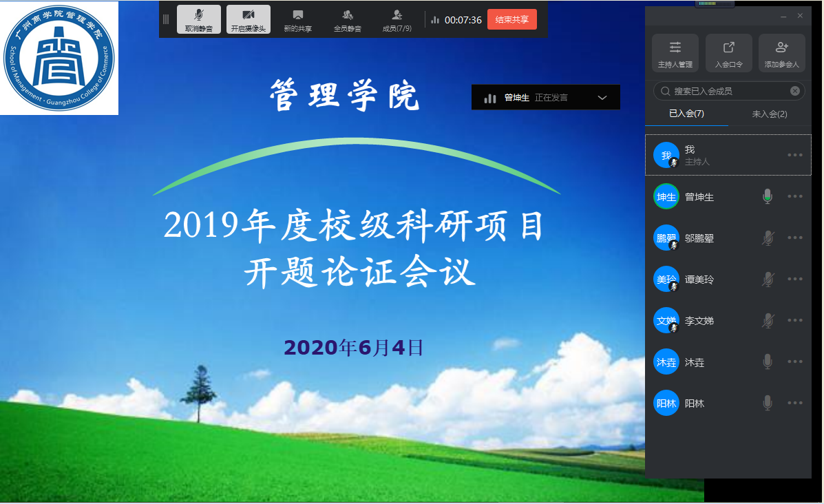The width and height of the screenshot is (824, 504).
Task: Click the 入会口令 meeting password icon
Action: coord(728,53)
